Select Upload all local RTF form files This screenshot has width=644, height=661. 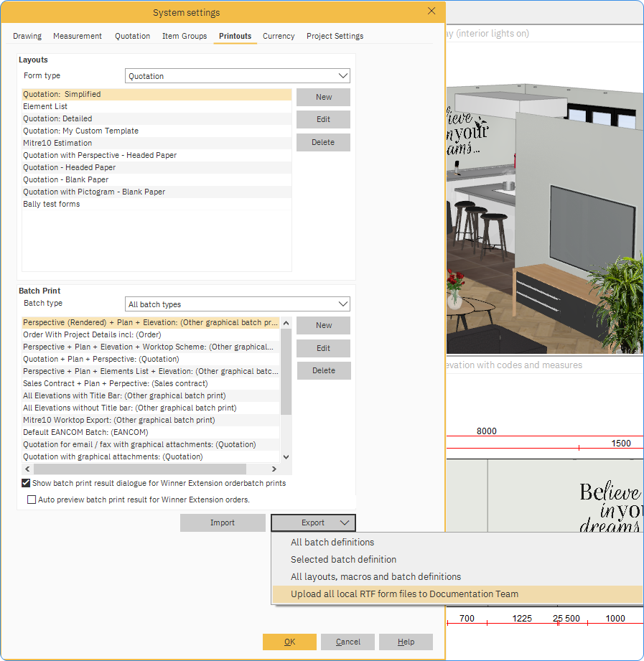[404, 594]
